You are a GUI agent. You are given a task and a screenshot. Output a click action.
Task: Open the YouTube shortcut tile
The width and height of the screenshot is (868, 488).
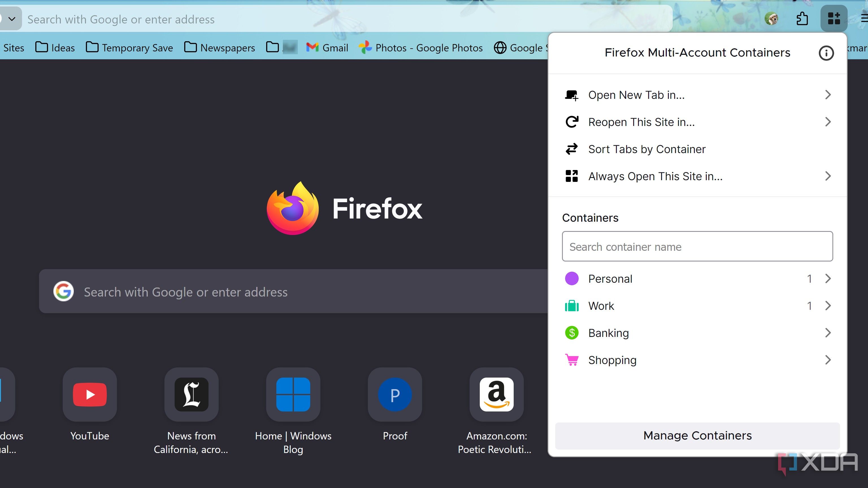pos(89,394)
